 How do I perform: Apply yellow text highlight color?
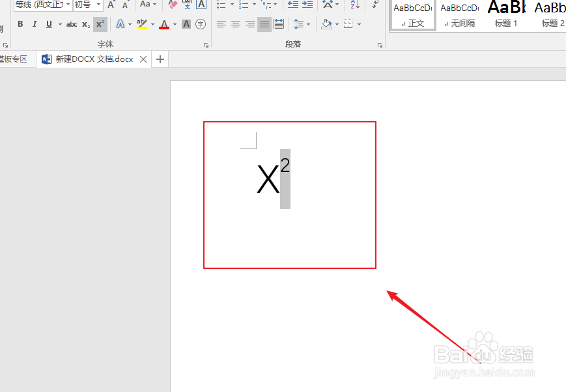142,24
